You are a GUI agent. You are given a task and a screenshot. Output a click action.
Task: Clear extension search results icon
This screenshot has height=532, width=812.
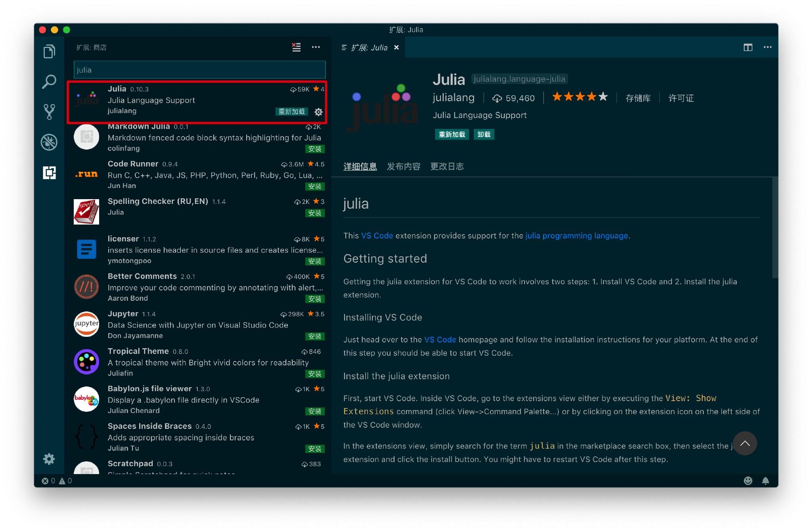(296, 47)
